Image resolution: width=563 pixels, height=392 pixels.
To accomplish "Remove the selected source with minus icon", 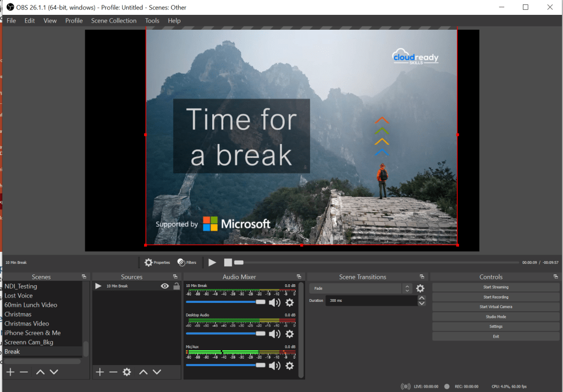I will 113,372.
